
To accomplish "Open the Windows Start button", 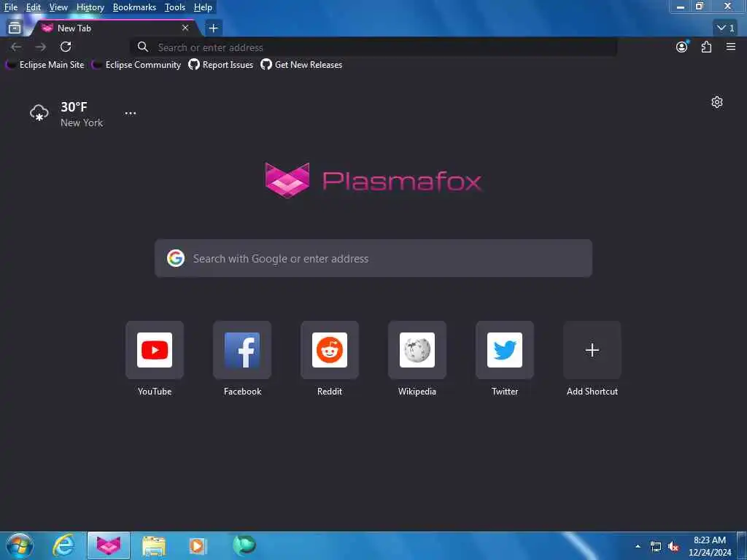I will 20,545.
